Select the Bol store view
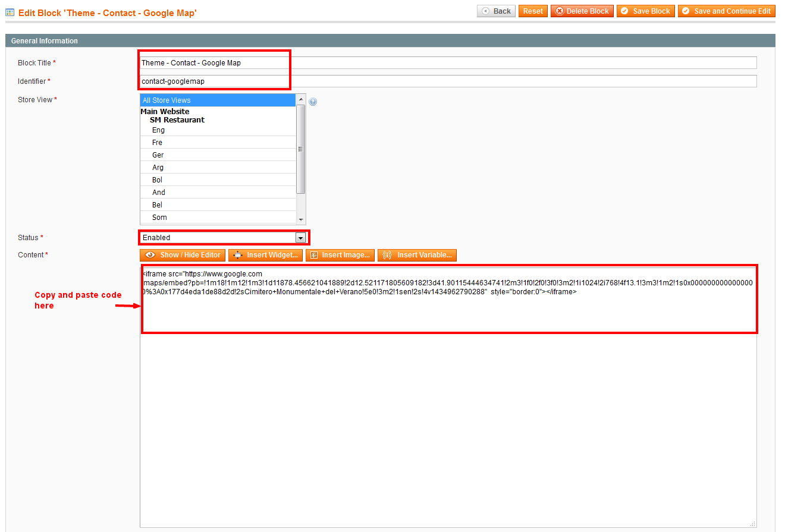Screen dimensions: 785x532 pos(218,180)
